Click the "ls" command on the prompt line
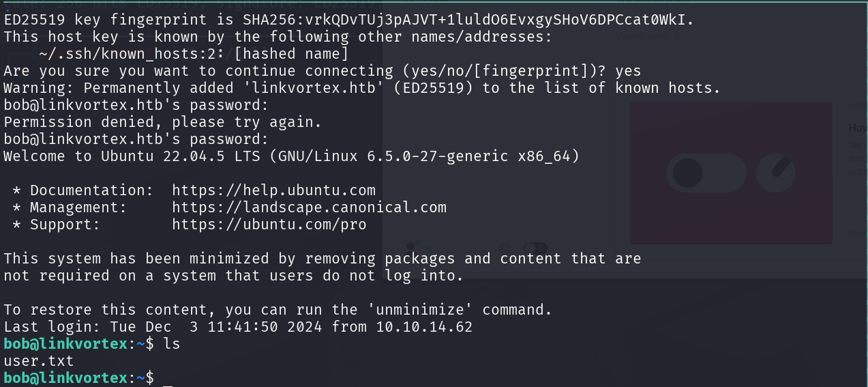 [172, 344]
